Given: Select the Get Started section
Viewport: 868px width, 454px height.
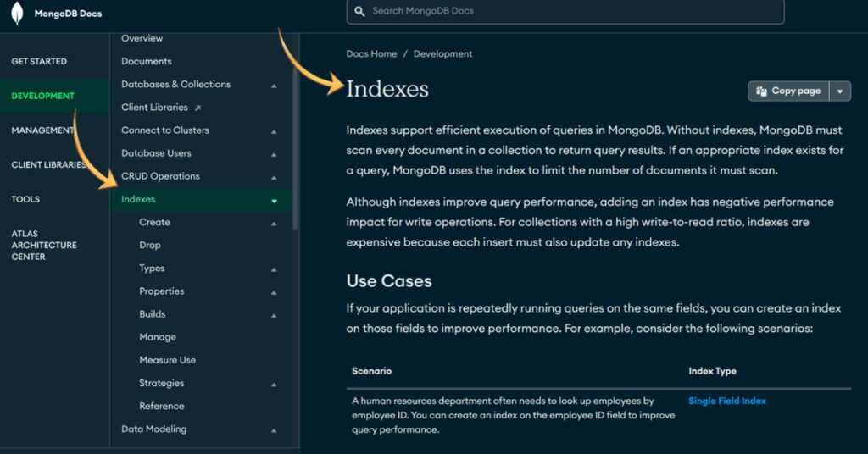Looking at the screenshot, I should pyautogui.click(x=39, y=61).
